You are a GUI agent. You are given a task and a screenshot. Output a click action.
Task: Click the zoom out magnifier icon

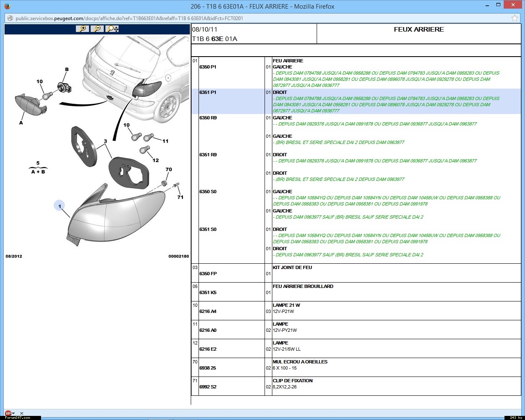97,29
